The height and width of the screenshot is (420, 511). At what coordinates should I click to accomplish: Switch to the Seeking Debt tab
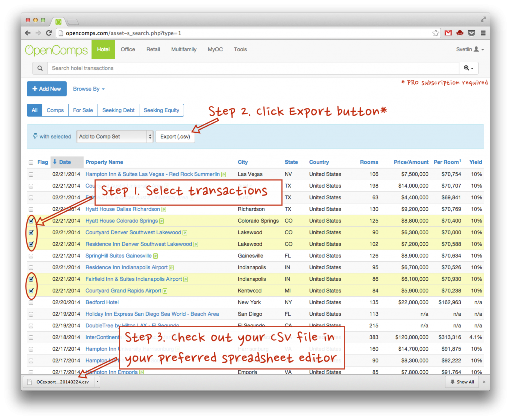coord(118,110)
